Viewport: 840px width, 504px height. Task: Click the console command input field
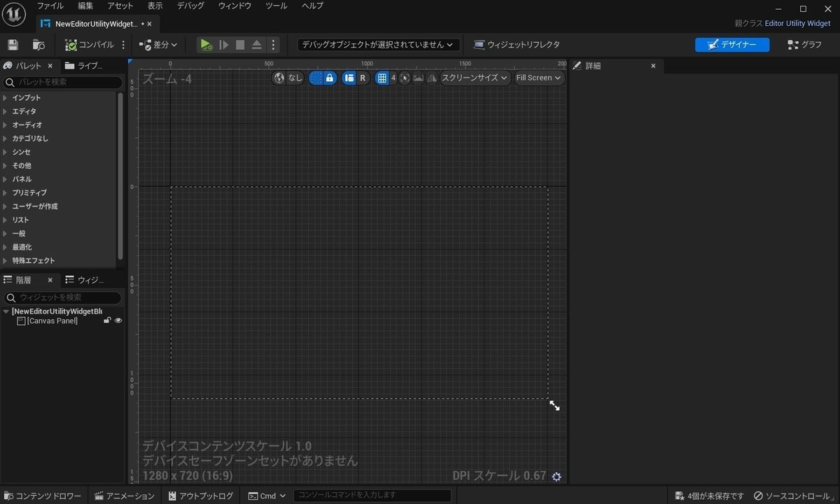374,495
